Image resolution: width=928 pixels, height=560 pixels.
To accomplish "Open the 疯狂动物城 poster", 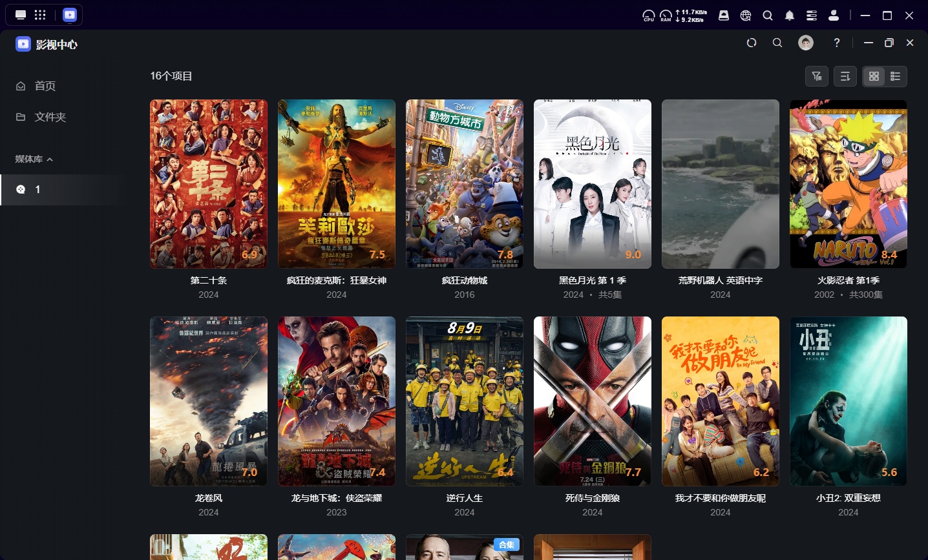I will click(465, 184).
